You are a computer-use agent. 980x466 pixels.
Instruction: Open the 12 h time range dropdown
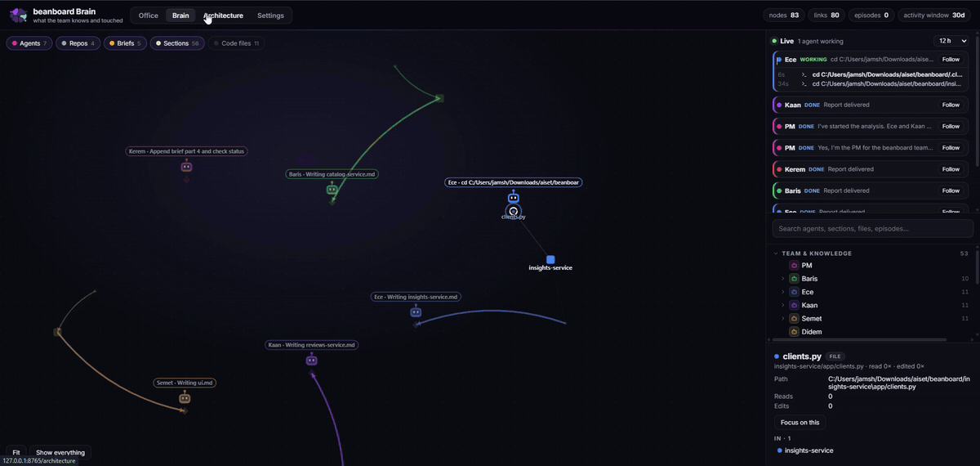[x=953, y=41]
